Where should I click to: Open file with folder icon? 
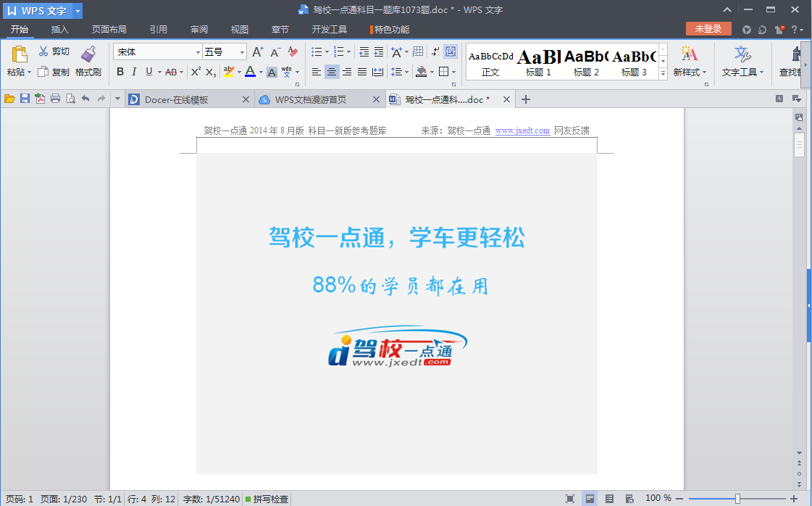click(9, 99)
